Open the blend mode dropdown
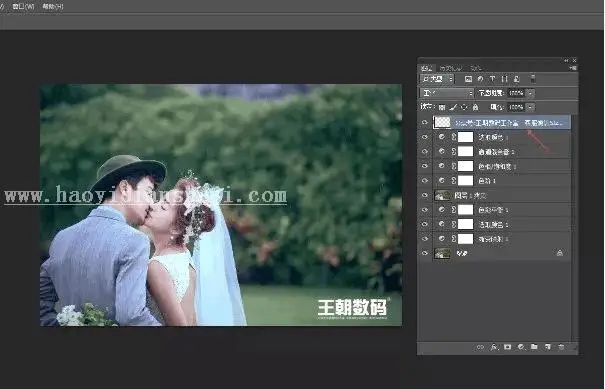This screenshot has height=389, width=605. 447,93
